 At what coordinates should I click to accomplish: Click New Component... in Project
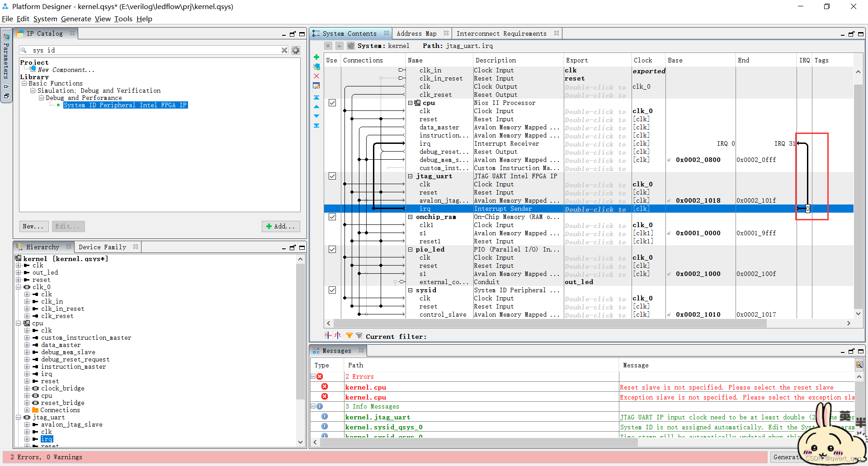coord(66,70)
